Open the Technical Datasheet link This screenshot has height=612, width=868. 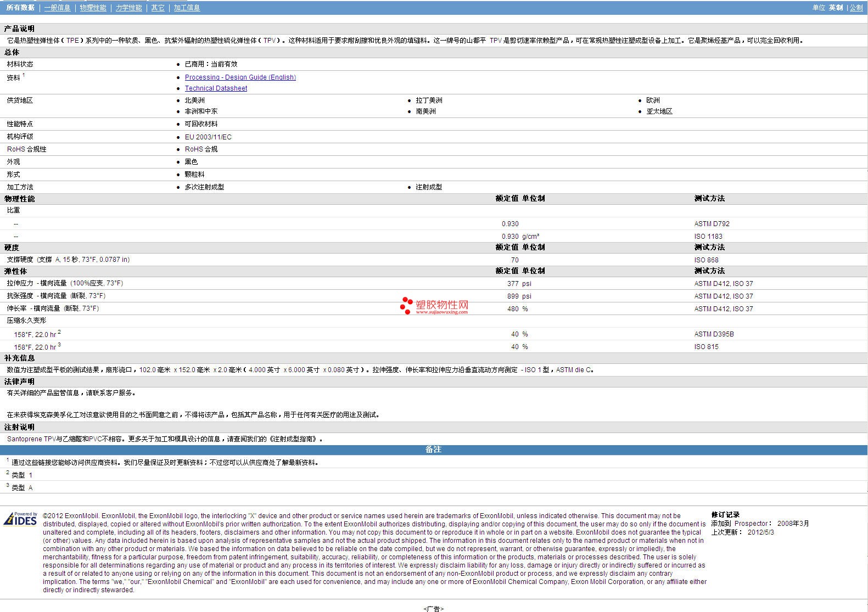[x=216, y=88]
